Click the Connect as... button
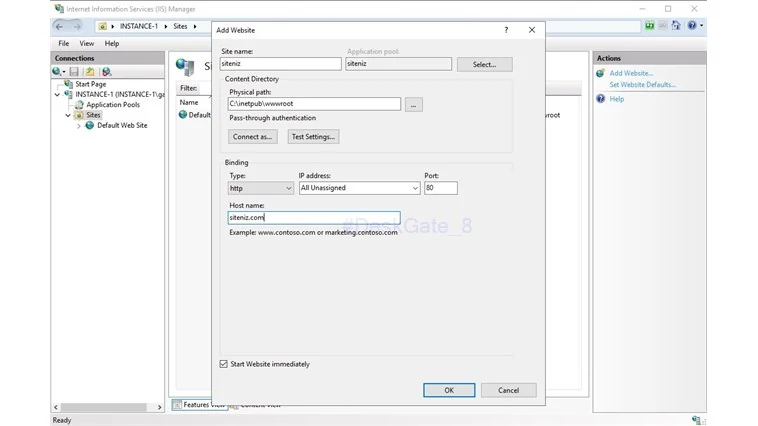 click(x=252, y=137)
